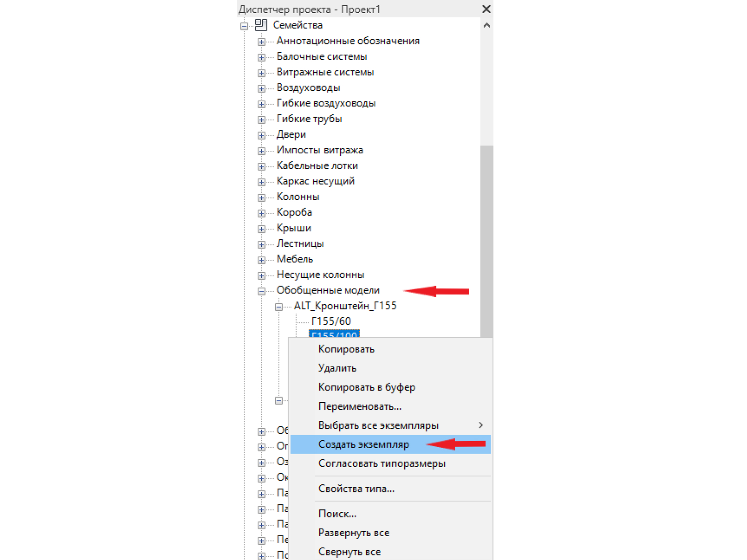Select the Кабельные лотки tree item

[317, 166]
